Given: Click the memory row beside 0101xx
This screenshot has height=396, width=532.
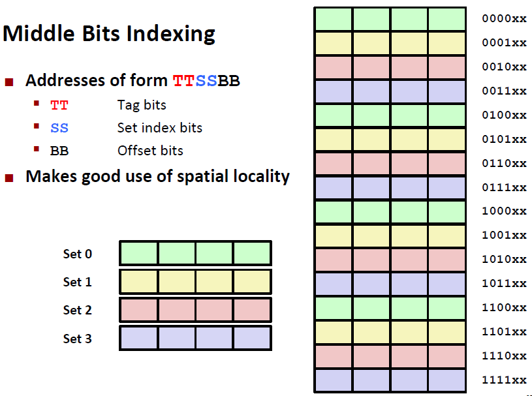Looking at the screenshot, I should point(390,140).
